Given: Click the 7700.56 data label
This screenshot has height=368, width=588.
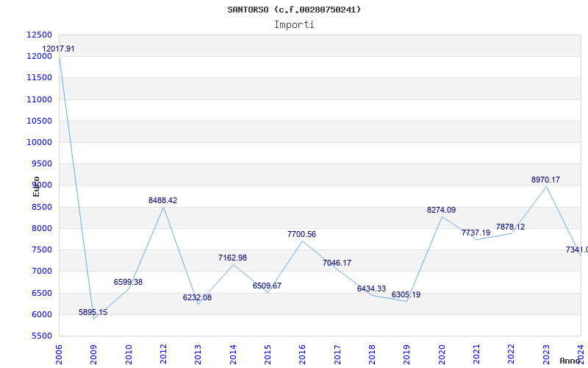Looking at the screenshot, I should click(301, 234).
